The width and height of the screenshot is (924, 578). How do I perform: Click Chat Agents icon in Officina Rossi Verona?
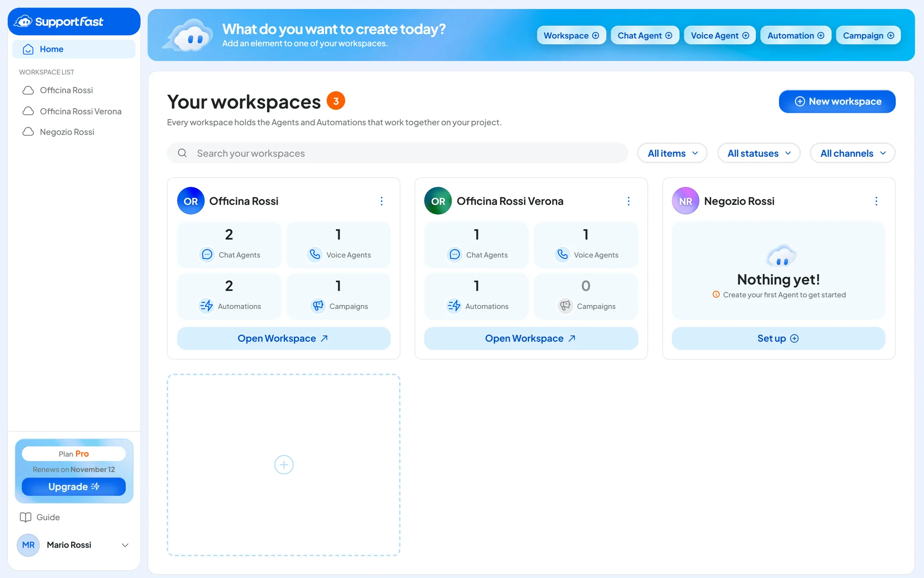pyautogui.click(x=455, y=254)
